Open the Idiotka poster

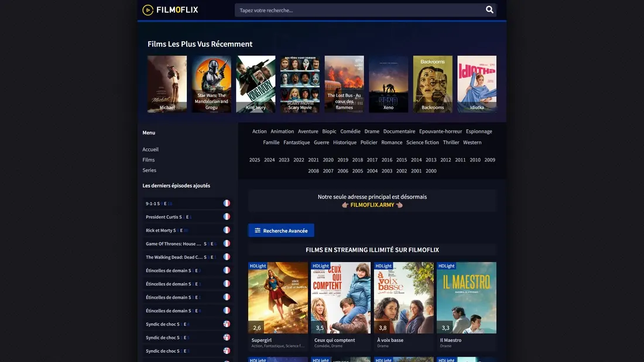click(477, 84)
